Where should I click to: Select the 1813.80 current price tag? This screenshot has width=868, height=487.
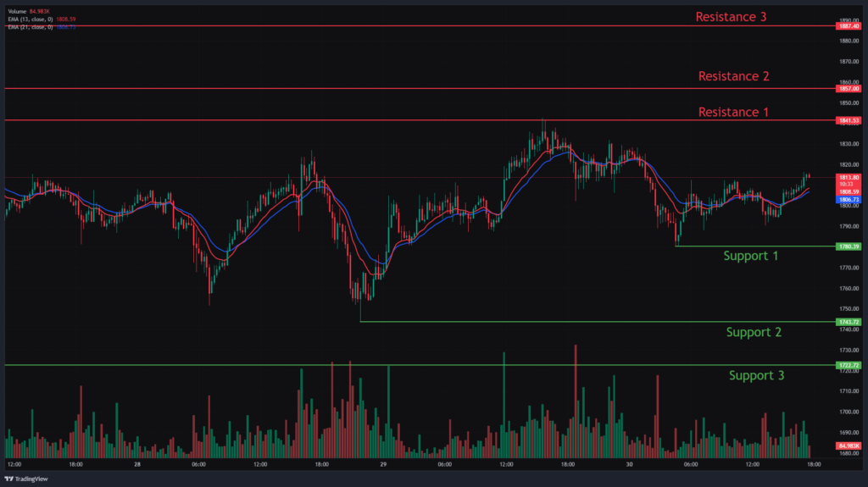click(848, 178)
